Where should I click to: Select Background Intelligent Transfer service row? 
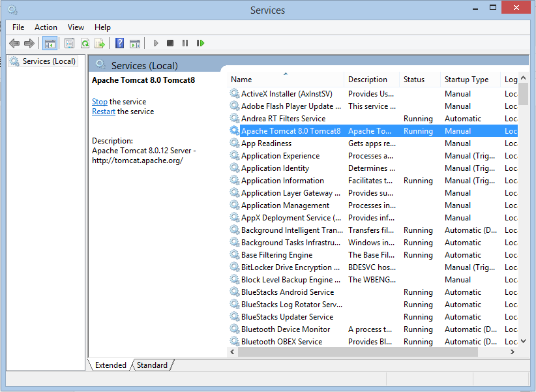372,230
